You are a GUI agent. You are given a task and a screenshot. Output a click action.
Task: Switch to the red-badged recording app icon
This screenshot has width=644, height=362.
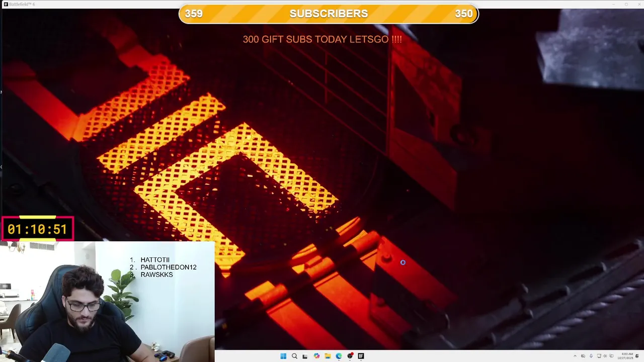[350, 356]
